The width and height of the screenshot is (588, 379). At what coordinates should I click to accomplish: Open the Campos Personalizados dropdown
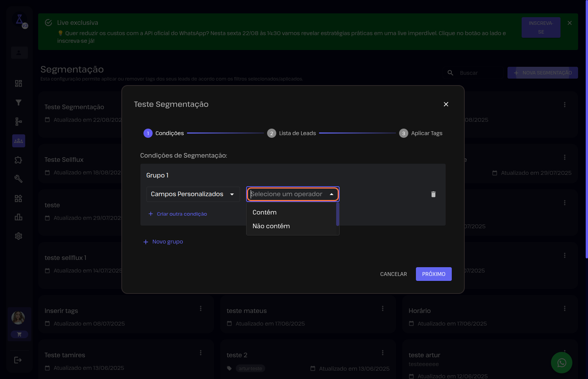(193, 194)
